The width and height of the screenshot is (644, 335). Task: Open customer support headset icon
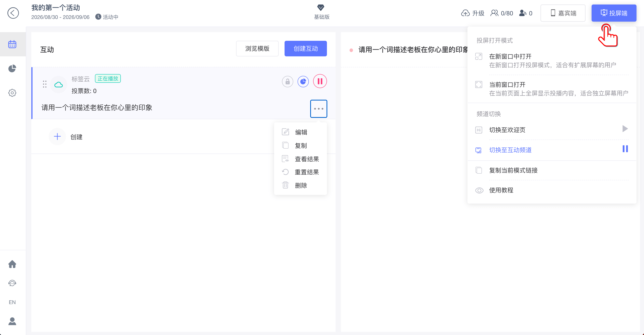pos(12,283)
